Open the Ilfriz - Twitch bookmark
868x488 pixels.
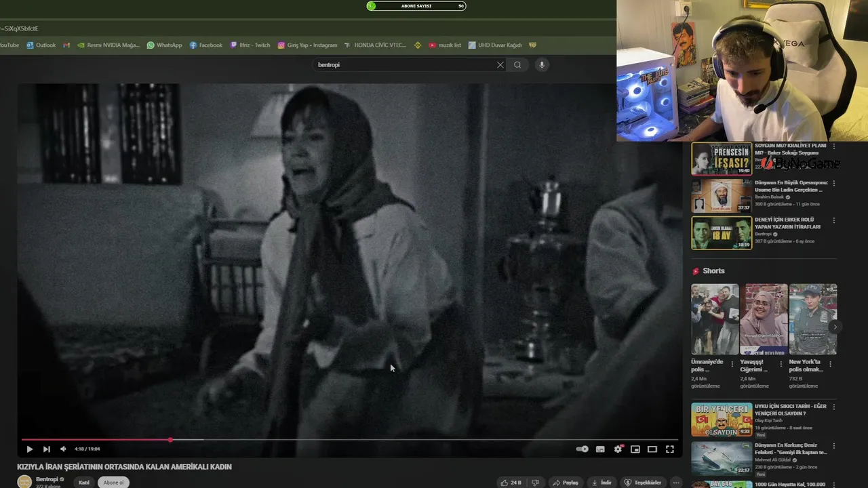coord(250,45)
